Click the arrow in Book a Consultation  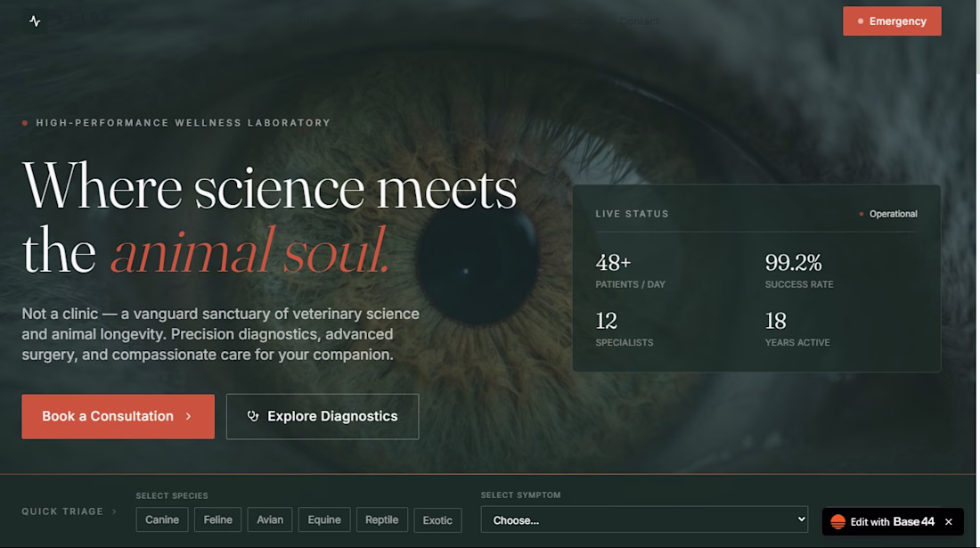[188, 416]
